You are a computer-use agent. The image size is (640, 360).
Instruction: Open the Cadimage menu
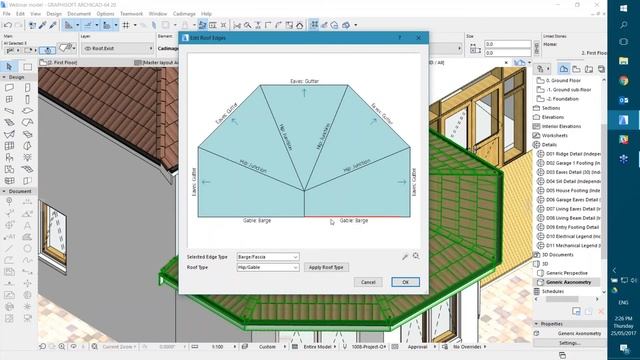184,14
